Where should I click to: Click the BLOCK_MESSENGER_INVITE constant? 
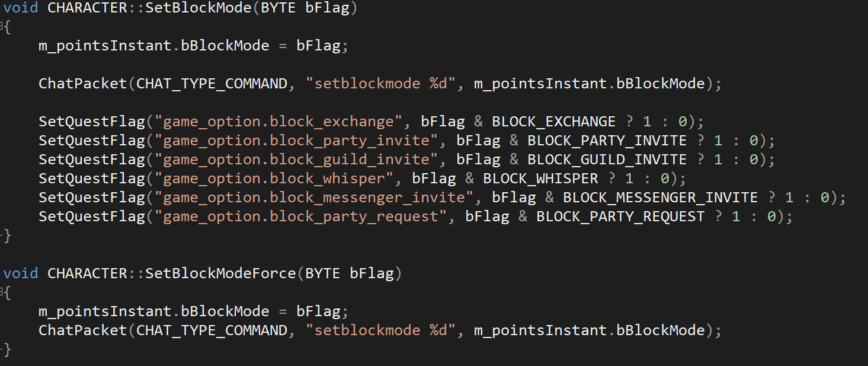pos(660,198)
